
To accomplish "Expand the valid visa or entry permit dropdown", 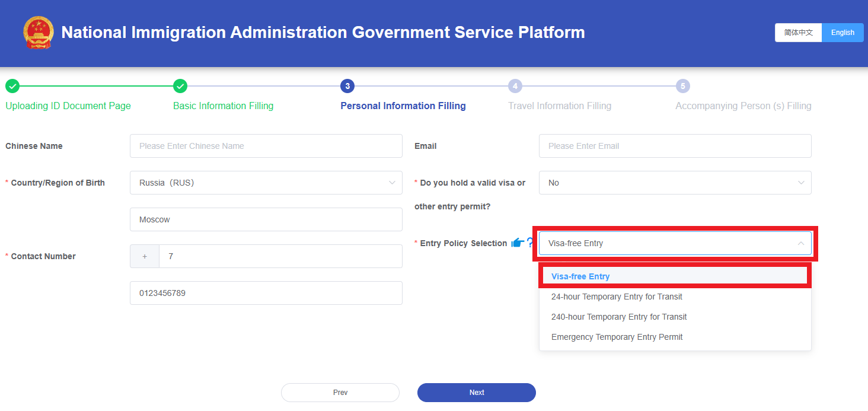I will point(675,183).
